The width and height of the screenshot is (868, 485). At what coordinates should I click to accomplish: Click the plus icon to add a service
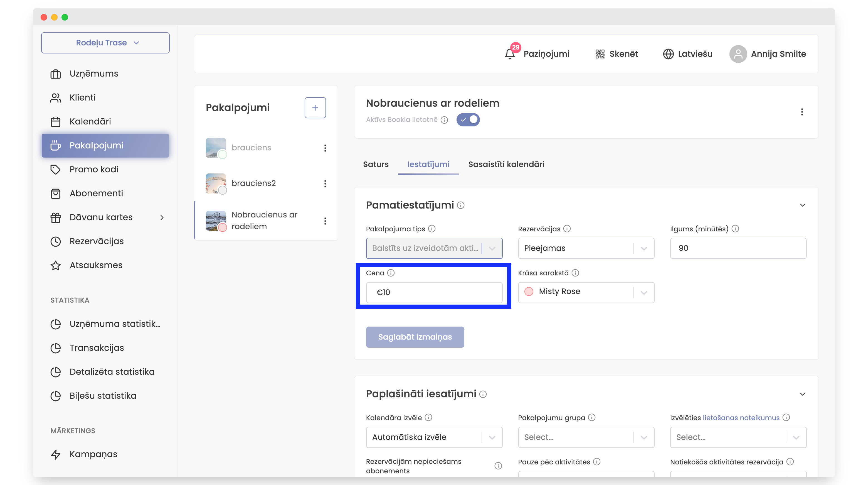(315, 107)
